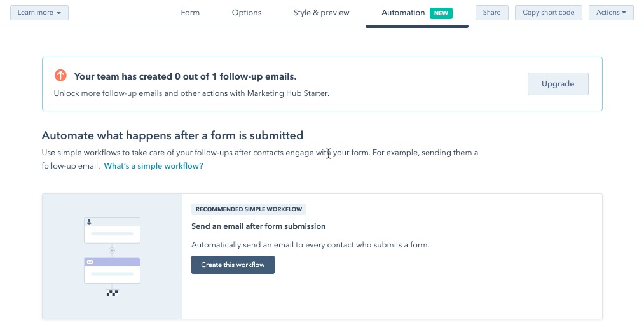
Task: Click the Create this workflow button
Action: click(x=233, y=265)
